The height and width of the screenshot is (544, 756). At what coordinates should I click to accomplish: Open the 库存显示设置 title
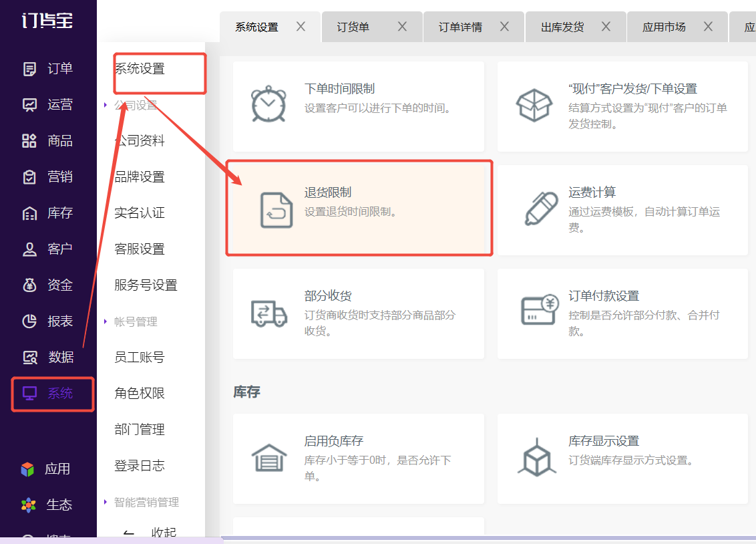(604, 441)
